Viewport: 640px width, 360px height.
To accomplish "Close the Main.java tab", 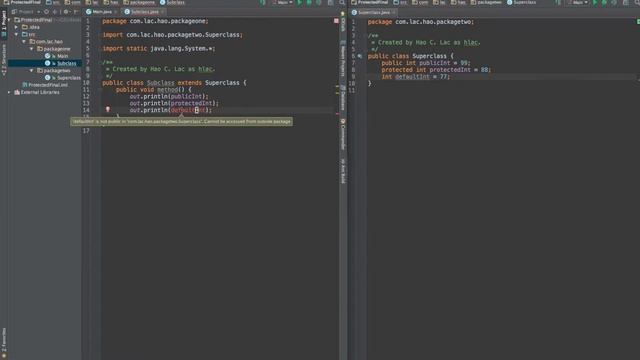I will point(116,12).
